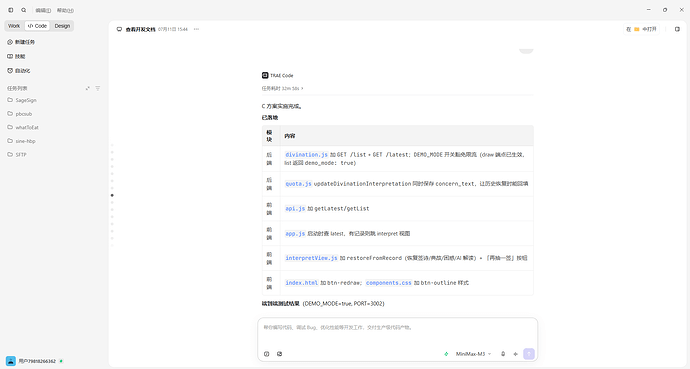This screenshot has height=369, width=690.
Task: Click the user avatar icon at bottom left
Action: (x=11, y=361)
